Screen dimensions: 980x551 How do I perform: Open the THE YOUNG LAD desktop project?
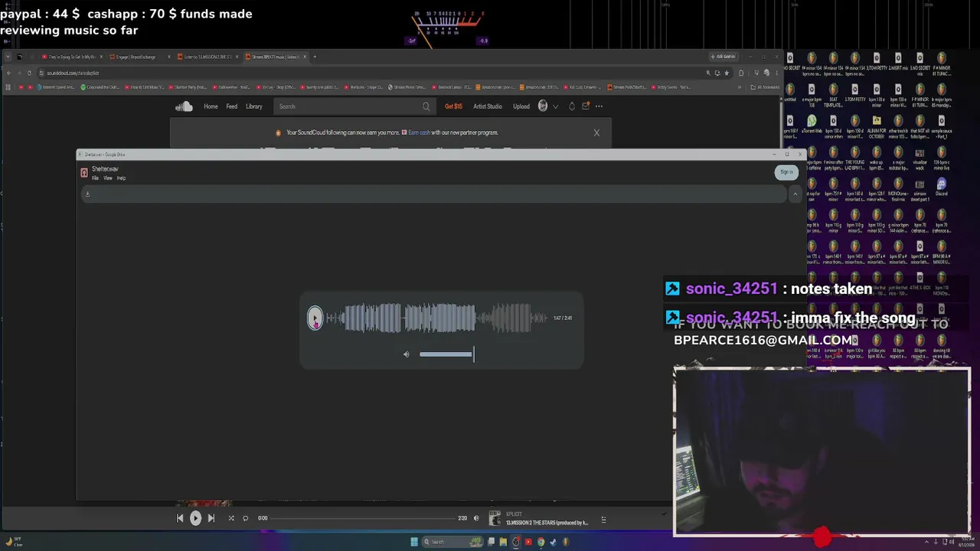855,156
